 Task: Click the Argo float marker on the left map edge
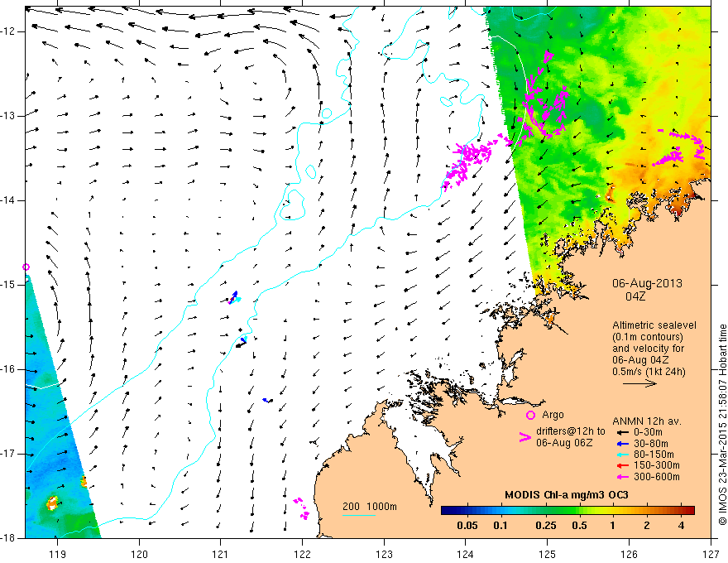tap(26, 267)
